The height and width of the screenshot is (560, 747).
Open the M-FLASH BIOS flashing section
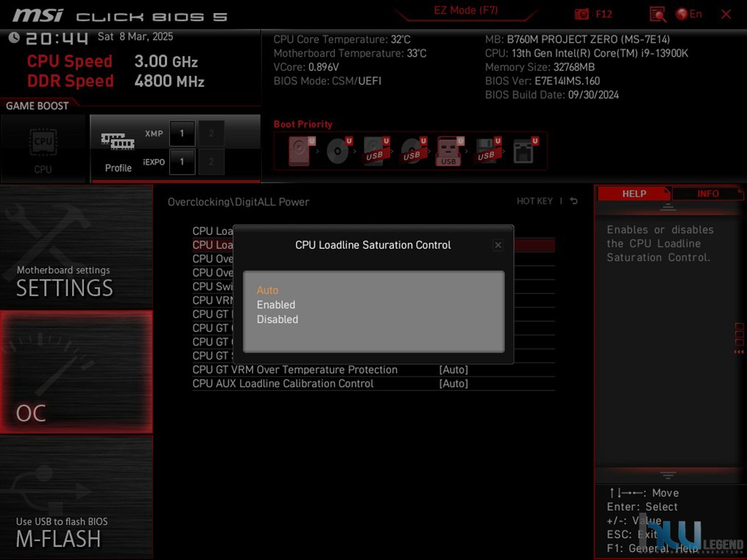pyautogui.click(x=77, y=497)
